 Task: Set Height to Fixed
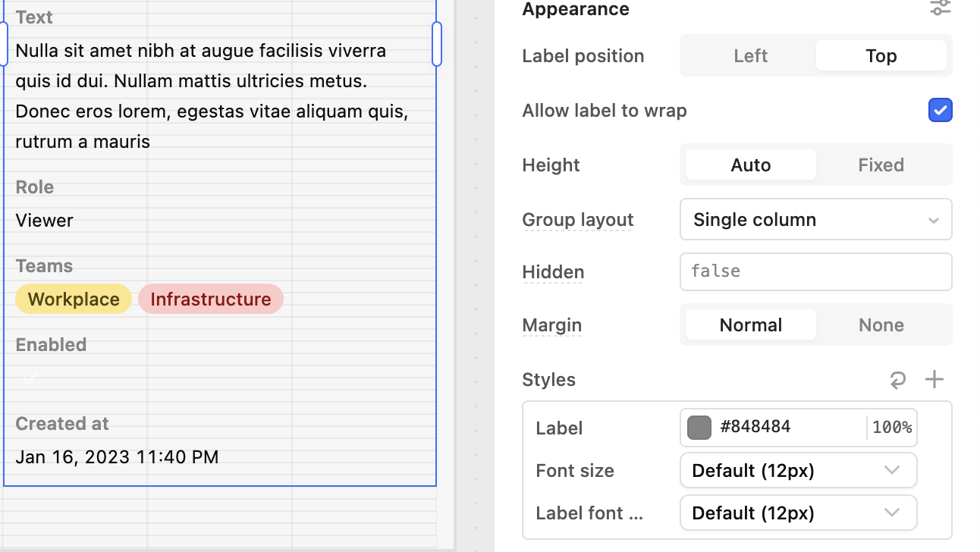click(881, 165)
